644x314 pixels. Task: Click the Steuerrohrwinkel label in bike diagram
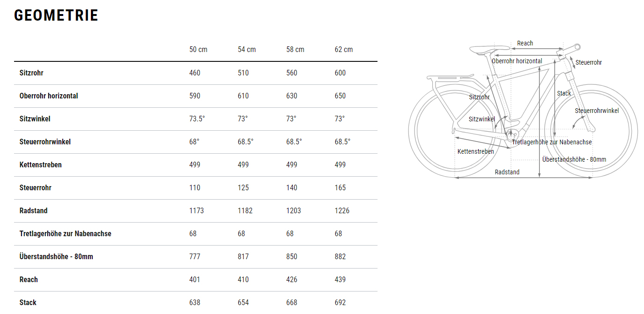click(597, 111)
